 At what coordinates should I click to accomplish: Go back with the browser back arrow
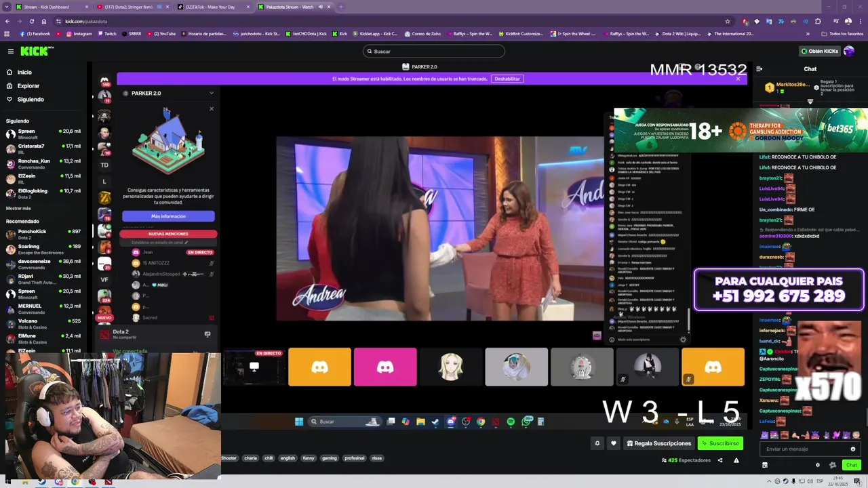click(7, 21)
